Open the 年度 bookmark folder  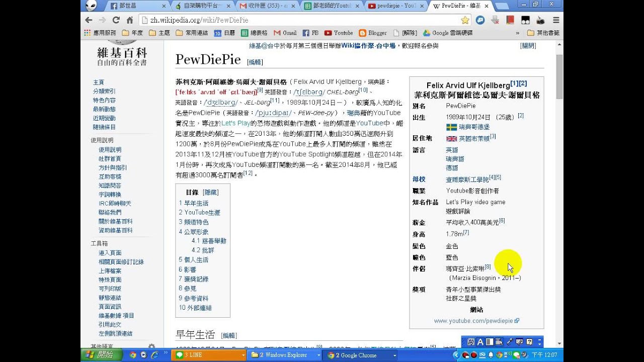point(132,33)
